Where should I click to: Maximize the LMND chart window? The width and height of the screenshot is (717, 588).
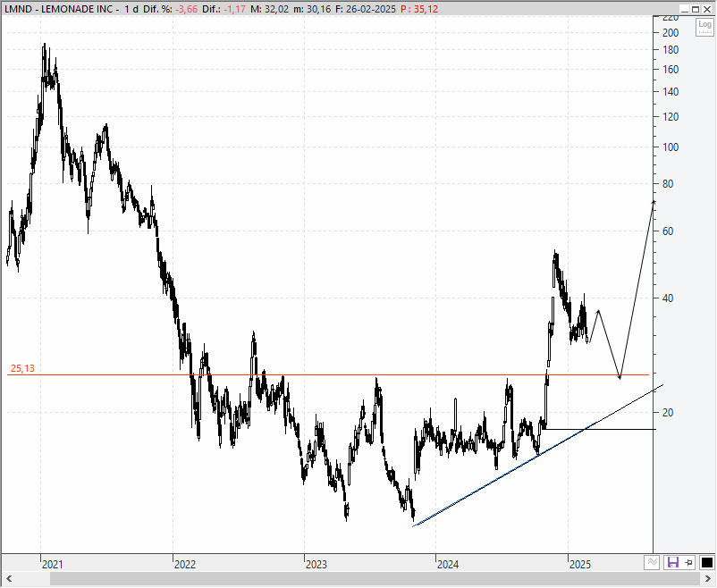coord(696,9)
